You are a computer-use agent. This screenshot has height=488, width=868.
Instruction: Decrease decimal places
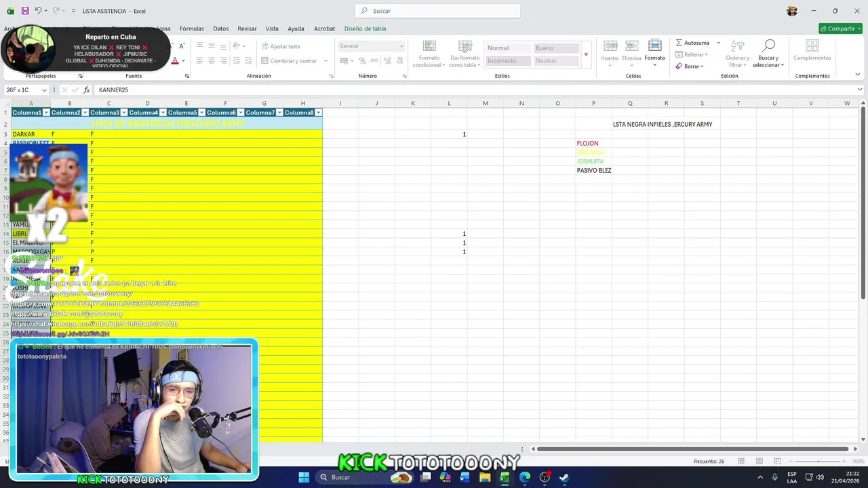click(x=399, y=61)
